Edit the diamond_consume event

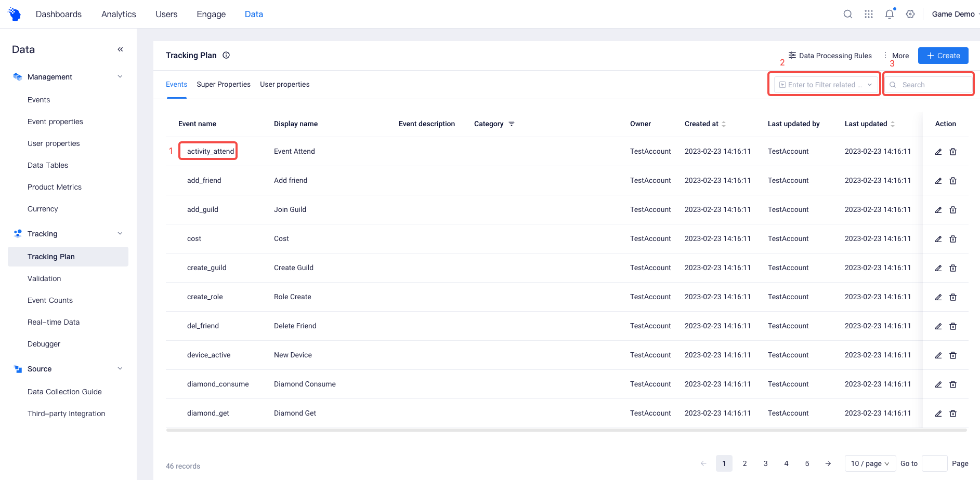[938, 384]
